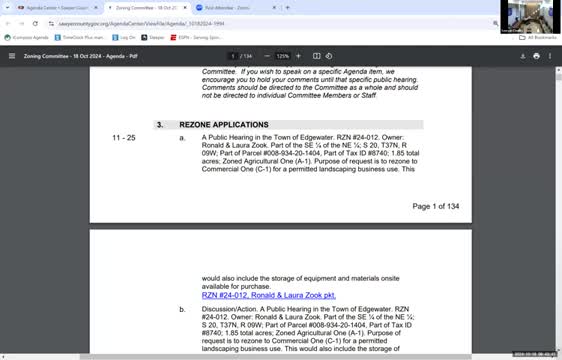Click the 125% zoom level field
Viewport: 562px width, 360px height.
click(282, 56)
